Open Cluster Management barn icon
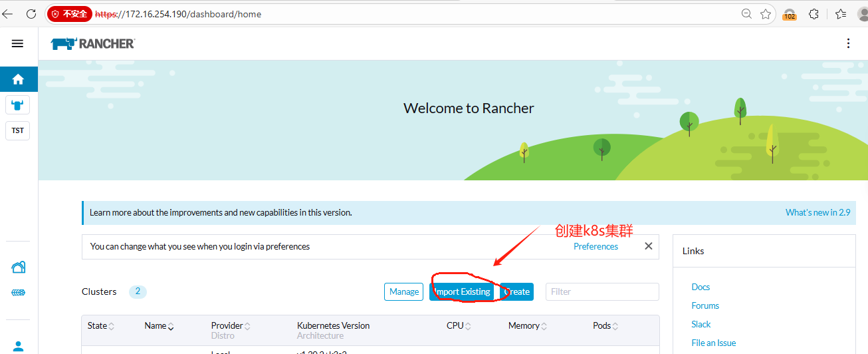Image resolution: width=868 pixels, height=354 pixels. [x=19, y=267]
